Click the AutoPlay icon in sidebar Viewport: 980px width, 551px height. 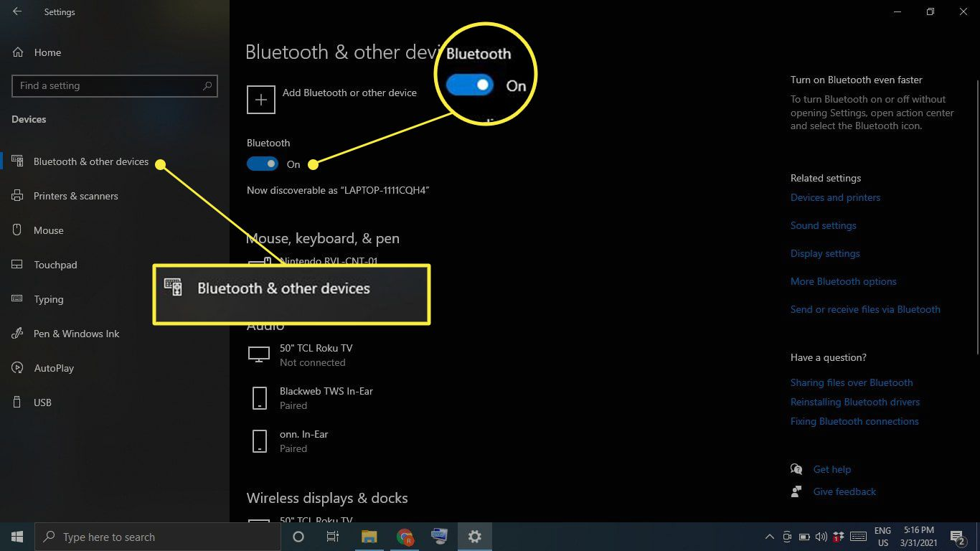click(18, 368)
